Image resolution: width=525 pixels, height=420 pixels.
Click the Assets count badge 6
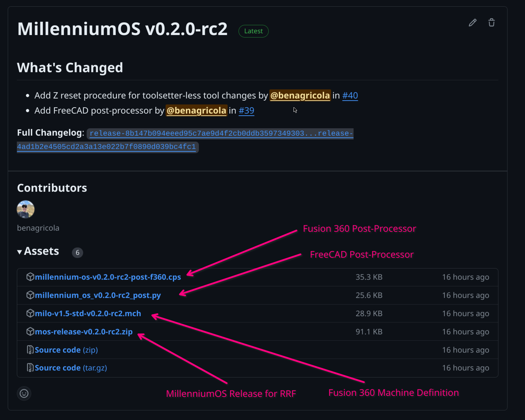coord(78,252)
